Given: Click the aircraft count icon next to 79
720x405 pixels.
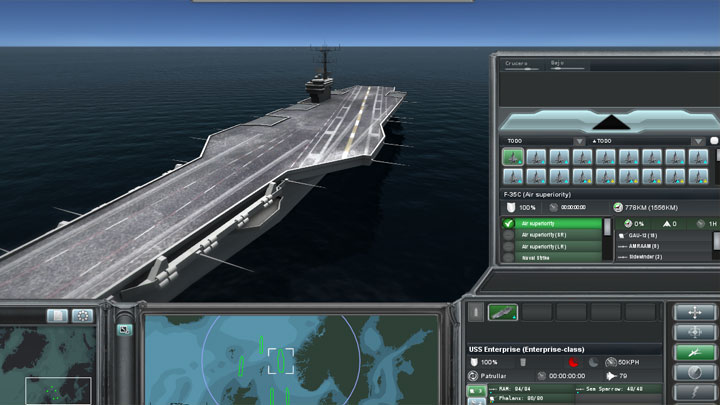Looking at the screenshot, I should point(611,376).
